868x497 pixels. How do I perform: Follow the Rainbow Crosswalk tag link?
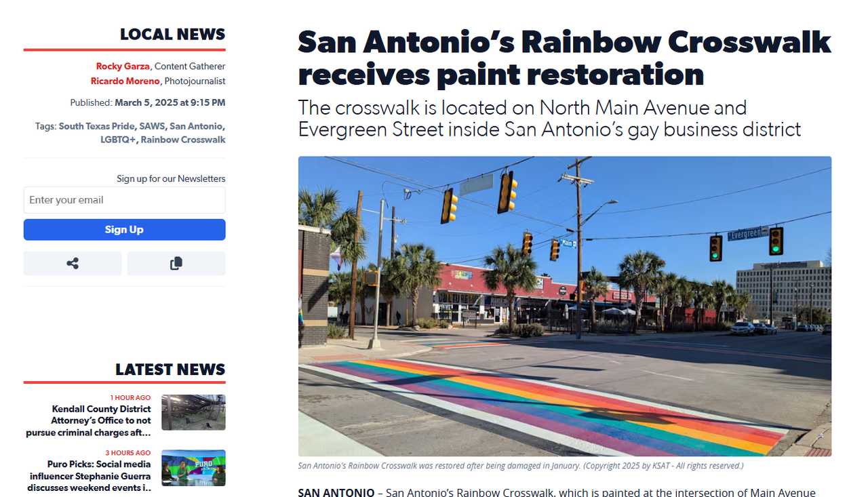point(183,140)
